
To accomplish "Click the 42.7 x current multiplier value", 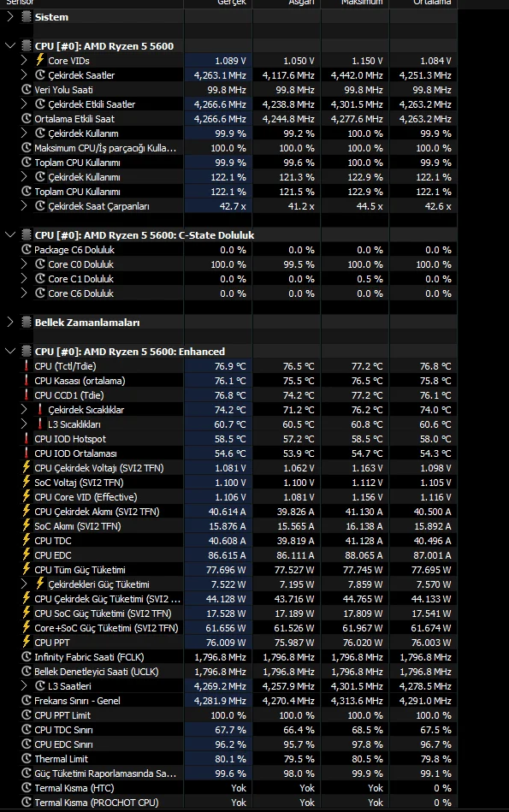I will coord(233,205).
